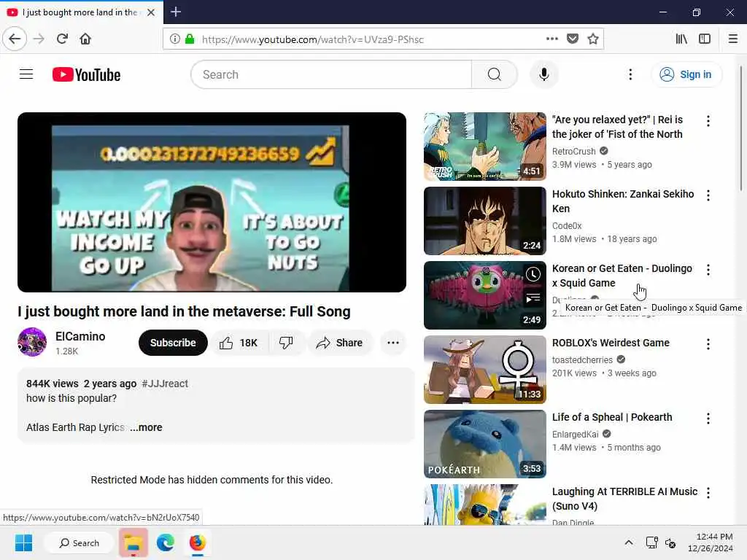Close the "I just bought more land" tab
The width and height of the screenshot is (747, 560).
(151, 12)
